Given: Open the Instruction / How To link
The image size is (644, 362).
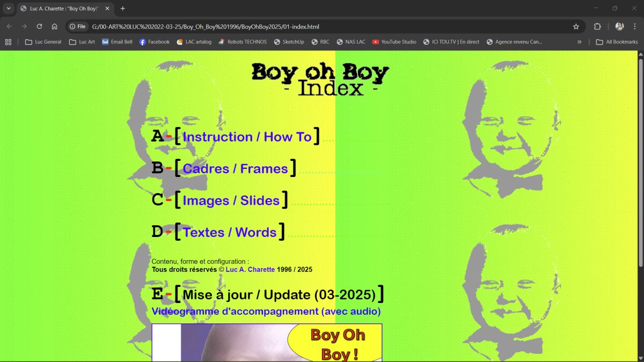Looking at the screenshot, I should (247, 137).
